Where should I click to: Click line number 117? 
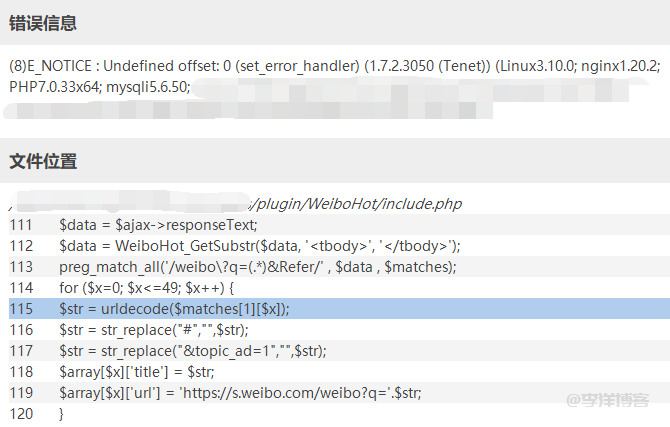click(21, 350)
